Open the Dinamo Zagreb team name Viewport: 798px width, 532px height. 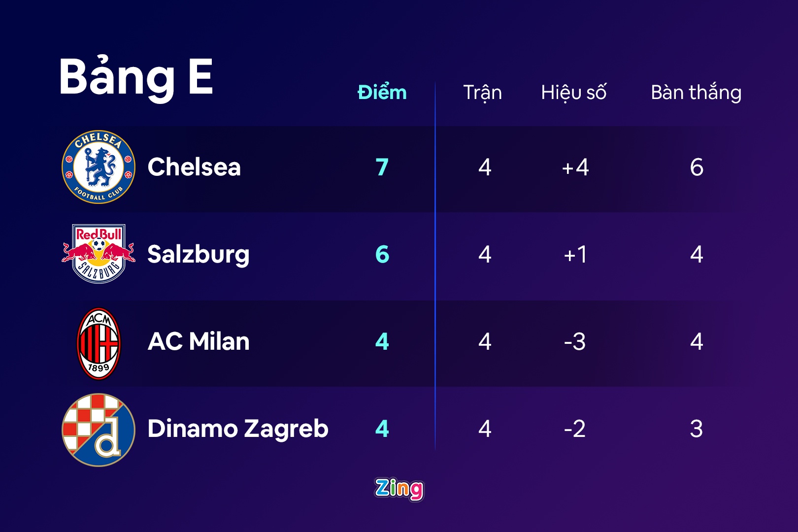[x=238, y=429]
